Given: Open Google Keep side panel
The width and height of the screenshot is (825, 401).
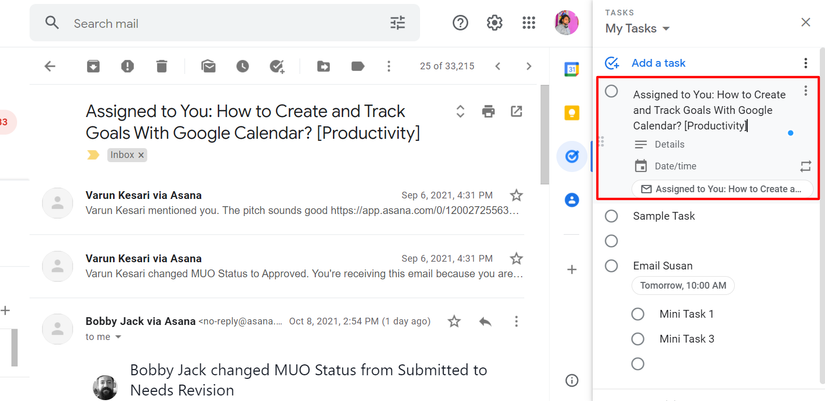Looking at the screenshot, I should tap(572, 113).
